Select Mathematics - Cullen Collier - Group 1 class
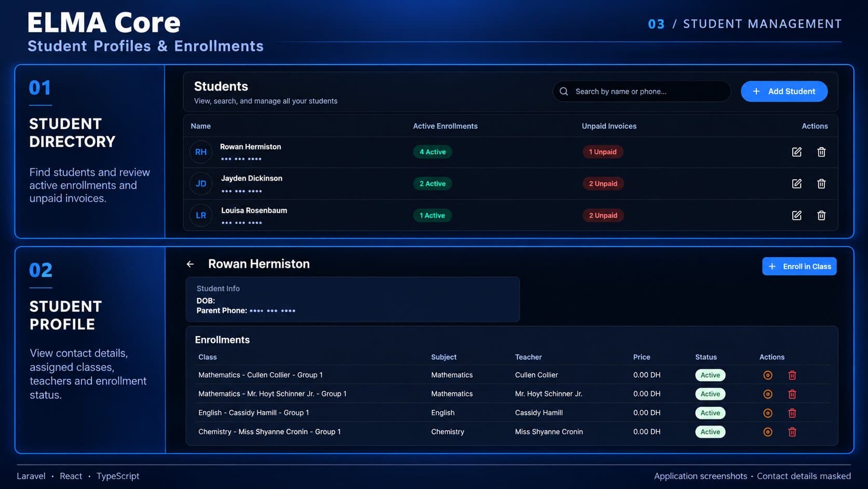Screen dimensions: 868x489 [260, 375]
